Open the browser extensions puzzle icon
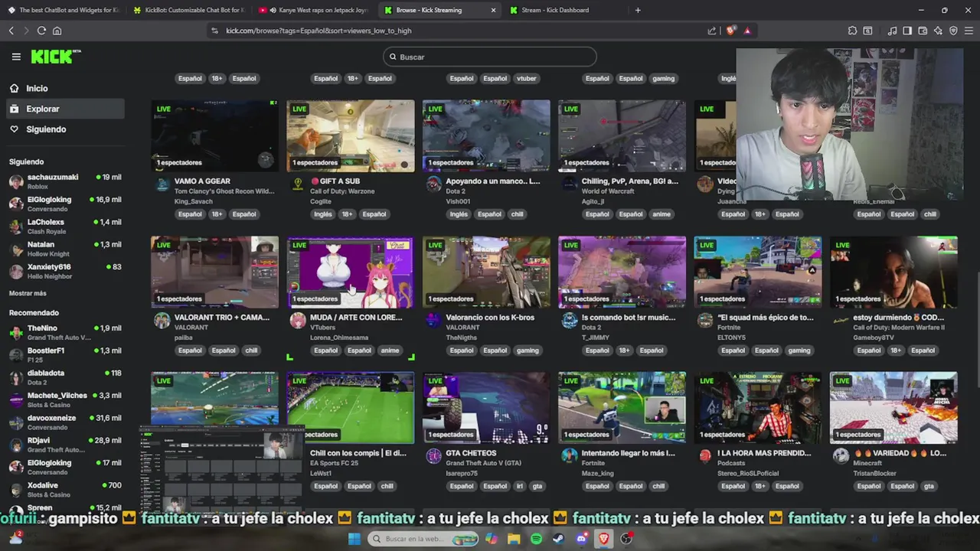 coord(852,31)
